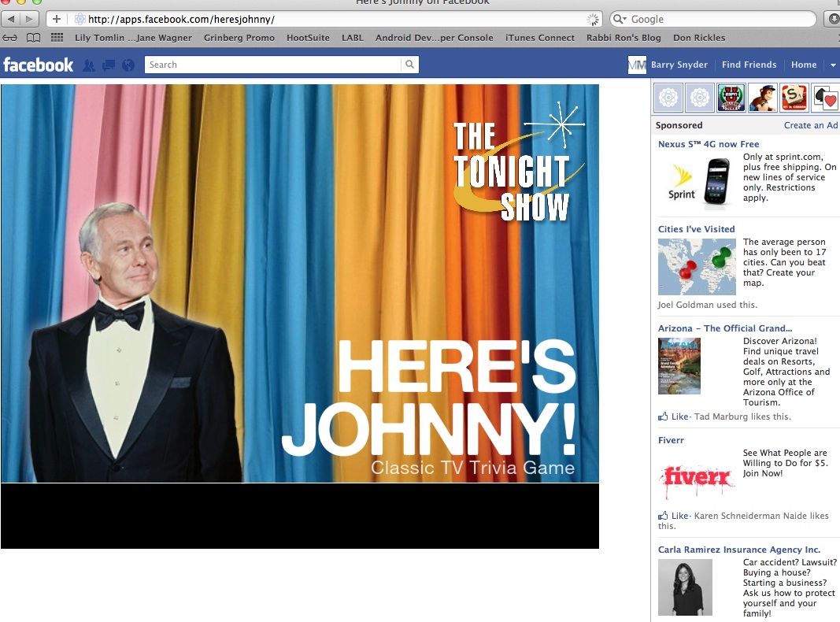The image size is (840, 622).
Task: Click Create an Ad link
Action: (x=811, y=125)
